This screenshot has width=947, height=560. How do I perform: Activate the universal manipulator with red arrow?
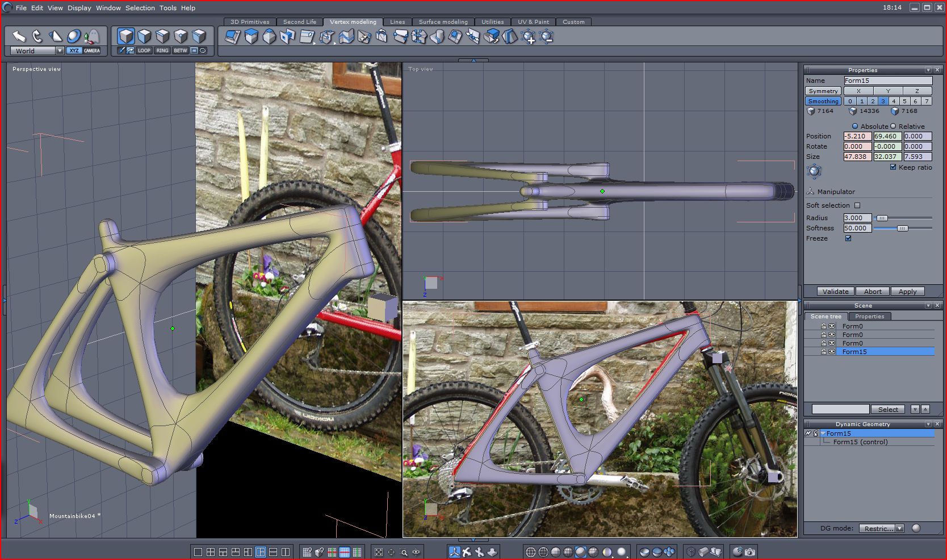[91, 36]
